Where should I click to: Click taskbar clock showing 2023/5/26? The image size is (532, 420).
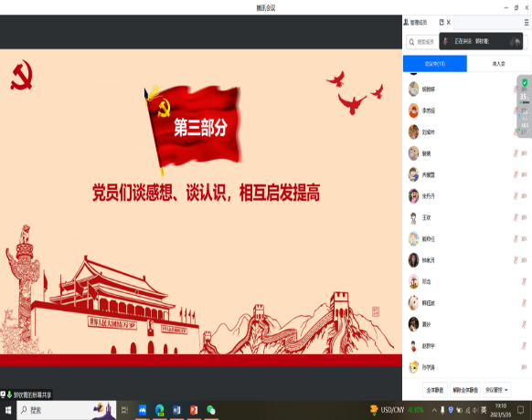tap(500, 410)
